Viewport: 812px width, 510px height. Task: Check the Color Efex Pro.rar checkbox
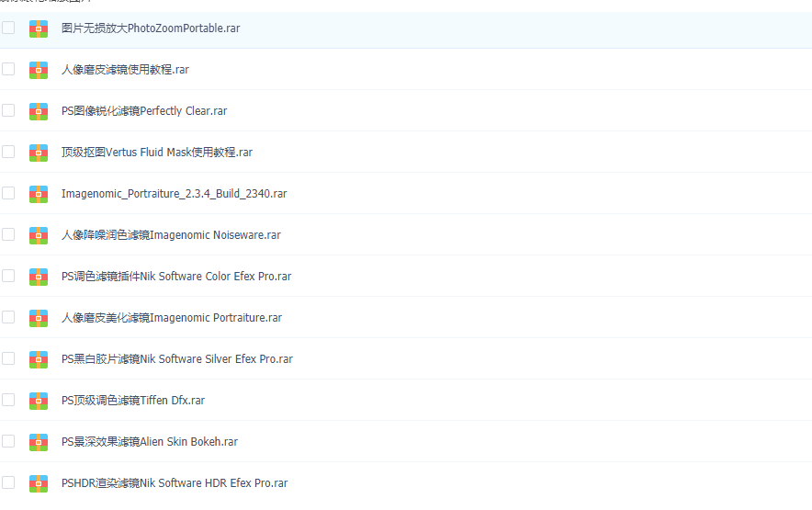point(8,276)
